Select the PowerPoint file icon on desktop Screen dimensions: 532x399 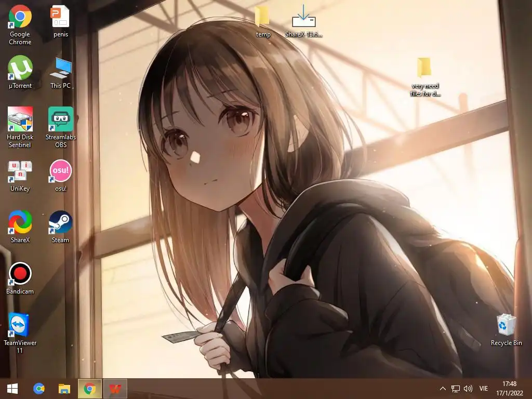(60, 21)
